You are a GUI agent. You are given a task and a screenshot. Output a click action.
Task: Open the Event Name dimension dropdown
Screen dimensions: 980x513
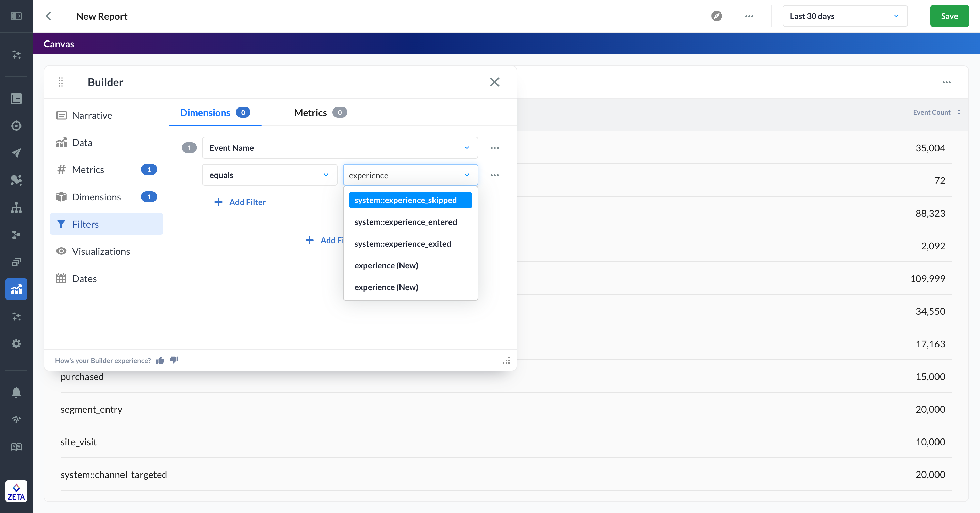point(340,148)
